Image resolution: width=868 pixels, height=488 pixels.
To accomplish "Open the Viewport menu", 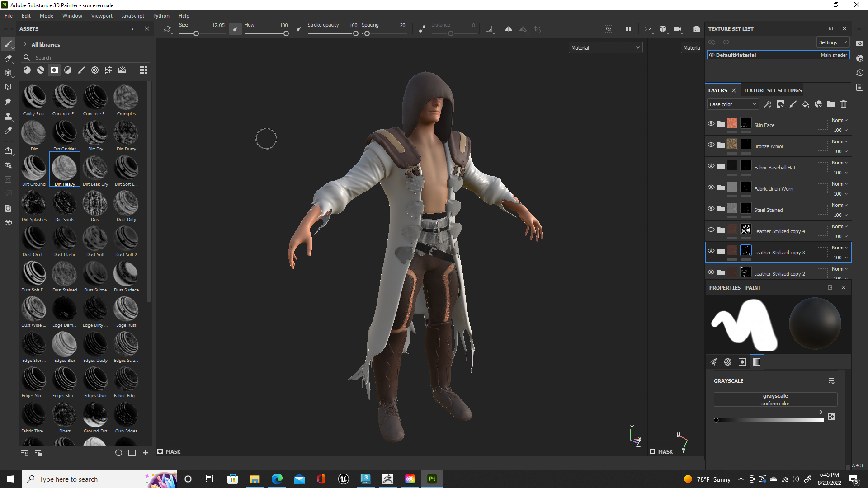I will click(102, 16).
